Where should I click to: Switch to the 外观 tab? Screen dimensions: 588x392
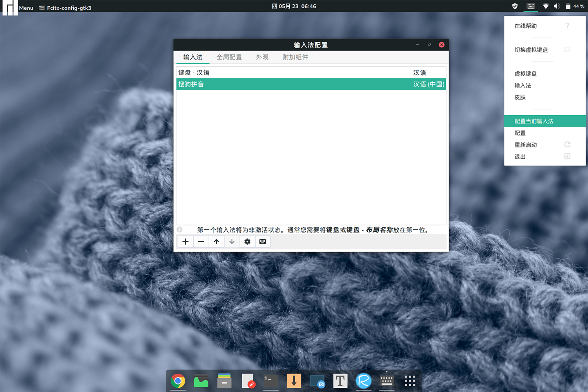(262, 57)
